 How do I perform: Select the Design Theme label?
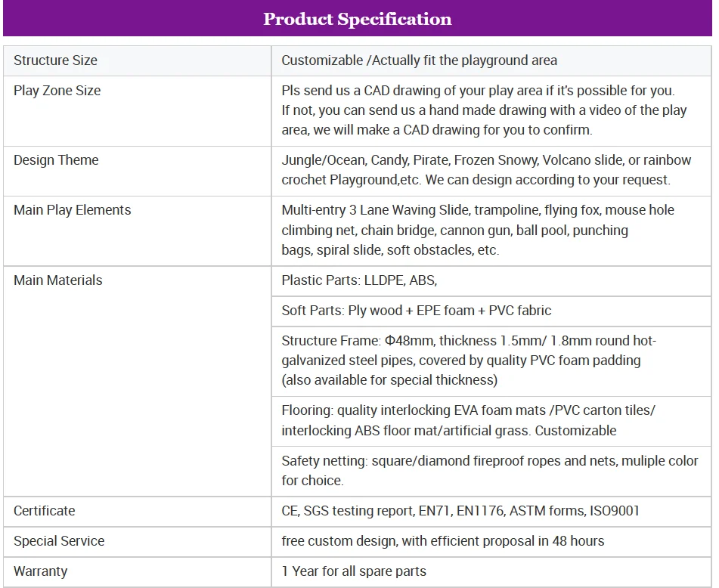(56, 160)
